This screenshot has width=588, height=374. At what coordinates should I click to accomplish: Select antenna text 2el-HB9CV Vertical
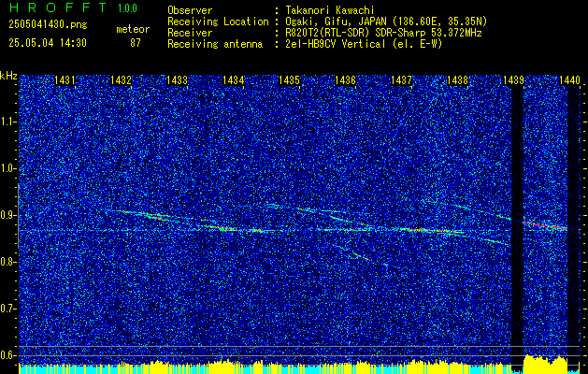[x=336, y=44]
